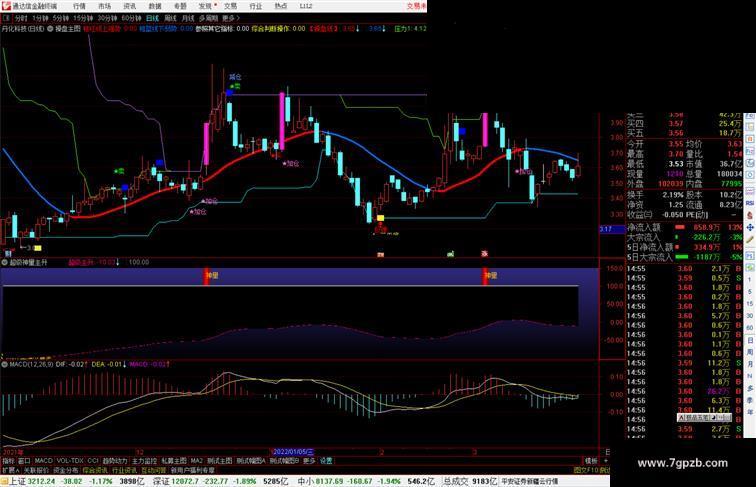
Task: Open the RSI indicator icon in right sidebar
Action: coord(750,203)
